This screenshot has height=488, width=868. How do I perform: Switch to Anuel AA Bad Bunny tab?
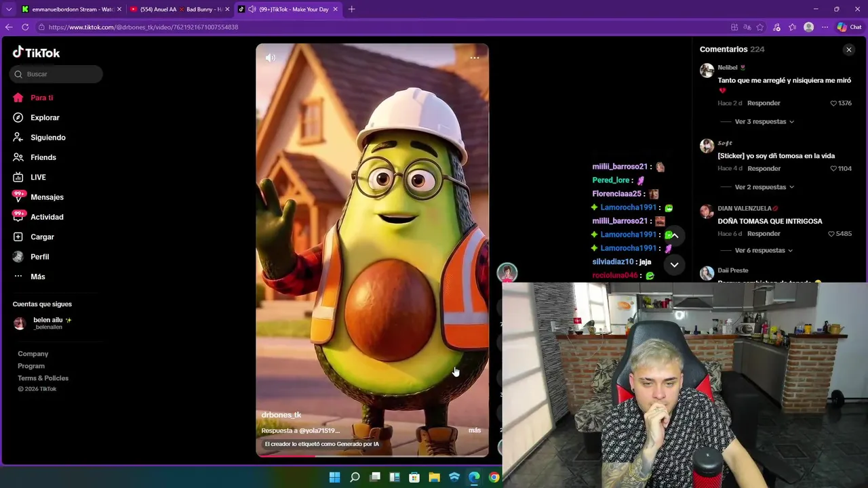[x=178, y=9]
